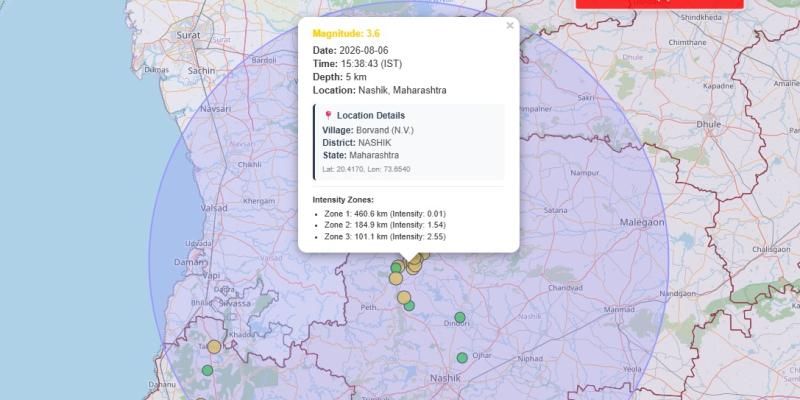Screen dimensions: 800x400
Task: Click the Location Nashik, Maharashtra line
Action: click(x=380, y=90)
